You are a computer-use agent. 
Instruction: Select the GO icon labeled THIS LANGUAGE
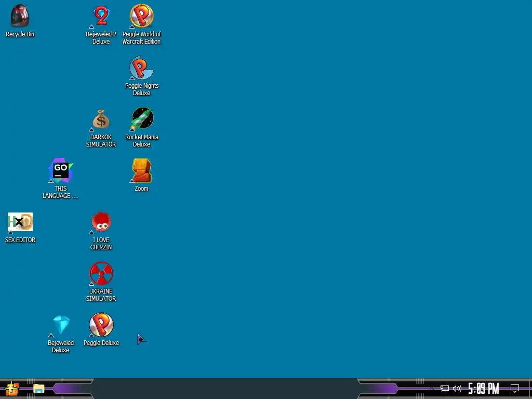(x=61, y=170)
